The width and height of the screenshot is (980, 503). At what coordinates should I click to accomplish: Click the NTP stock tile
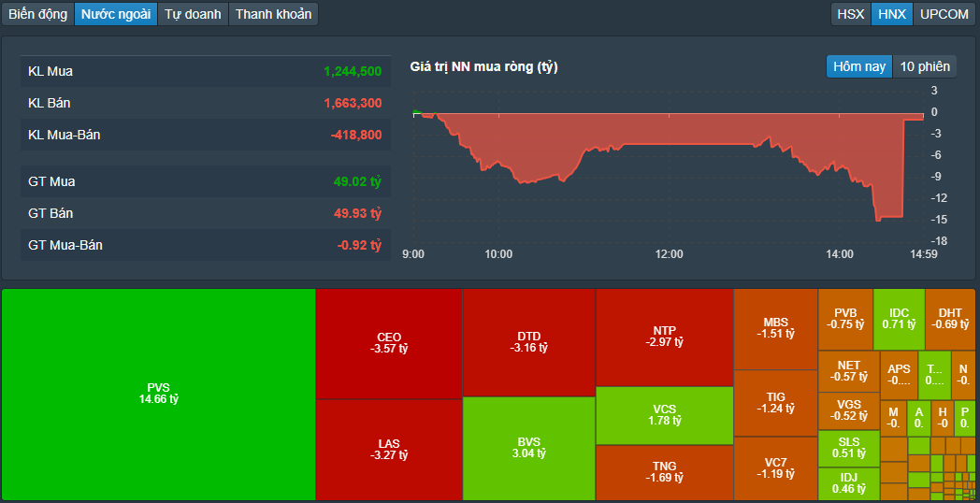[664, 337]
